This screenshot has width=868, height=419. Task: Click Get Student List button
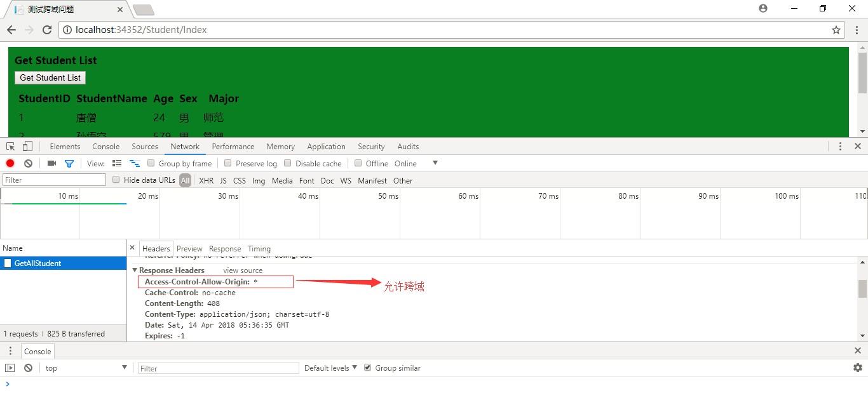[x=50, y=77]
